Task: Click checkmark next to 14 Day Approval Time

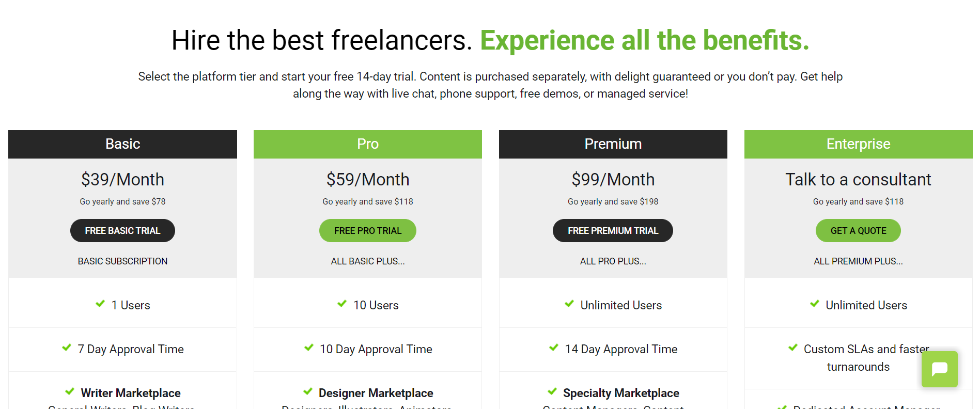Action: (554, 348)
